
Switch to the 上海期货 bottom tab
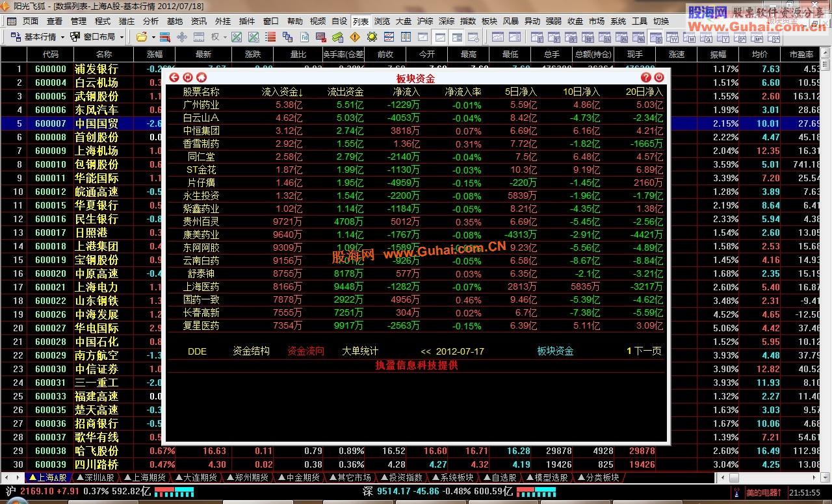click(145, 477)
